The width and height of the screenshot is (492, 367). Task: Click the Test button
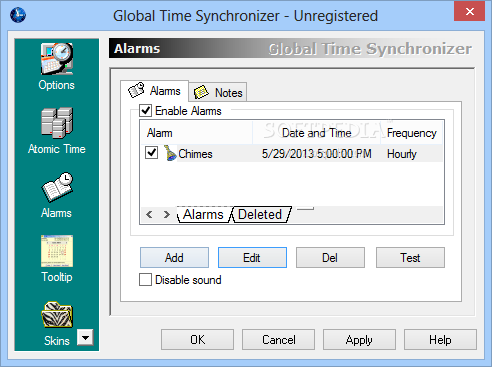point(410,257)
